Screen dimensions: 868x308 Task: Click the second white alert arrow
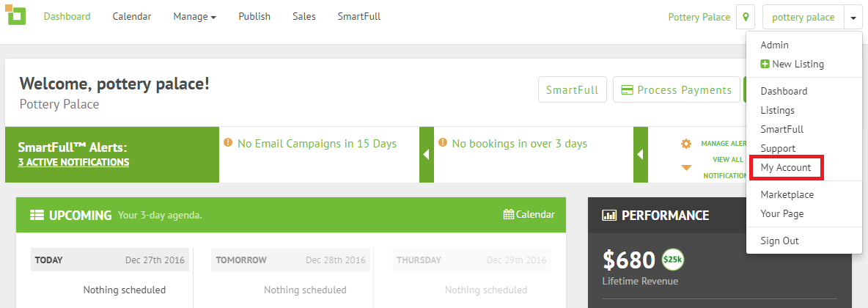pyautogui.click(x=641, y=155)
